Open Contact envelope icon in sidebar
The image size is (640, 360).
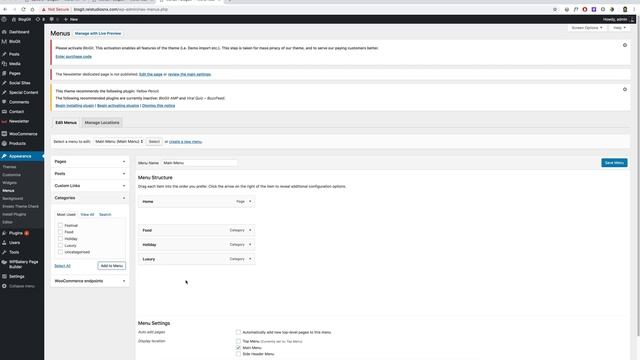pyautogui.click(x=4, y=111)
